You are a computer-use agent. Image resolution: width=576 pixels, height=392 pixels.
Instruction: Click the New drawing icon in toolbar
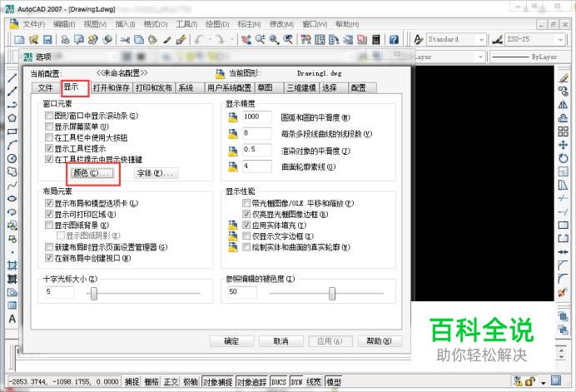19,39
